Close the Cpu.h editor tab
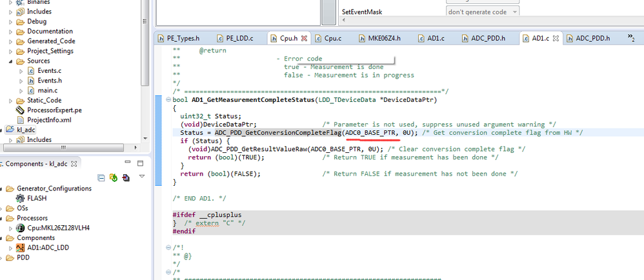Image resolution: width=644 pixels, height=280 pixels. point(305,38)
